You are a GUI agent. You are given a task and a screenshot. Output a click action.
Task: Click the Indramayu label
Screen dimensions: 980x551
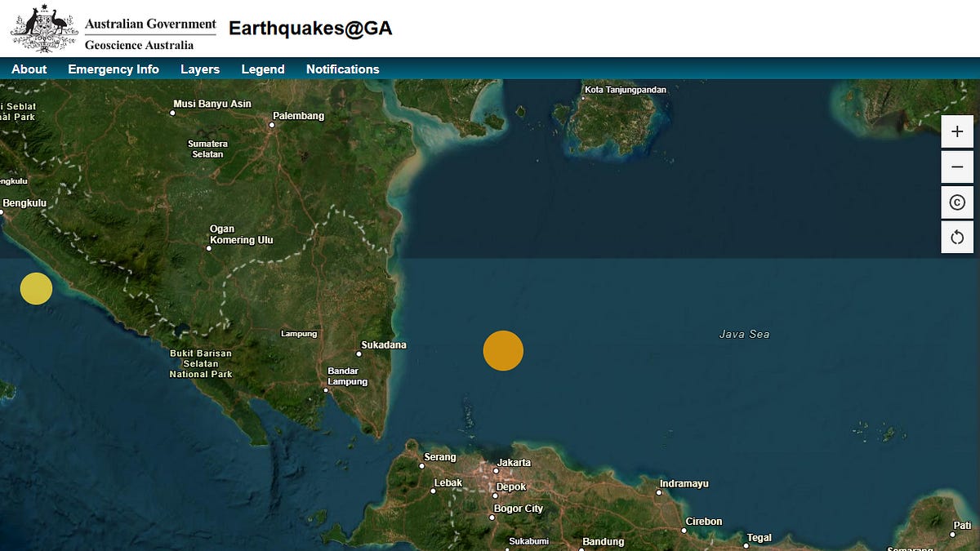(684, 484)
